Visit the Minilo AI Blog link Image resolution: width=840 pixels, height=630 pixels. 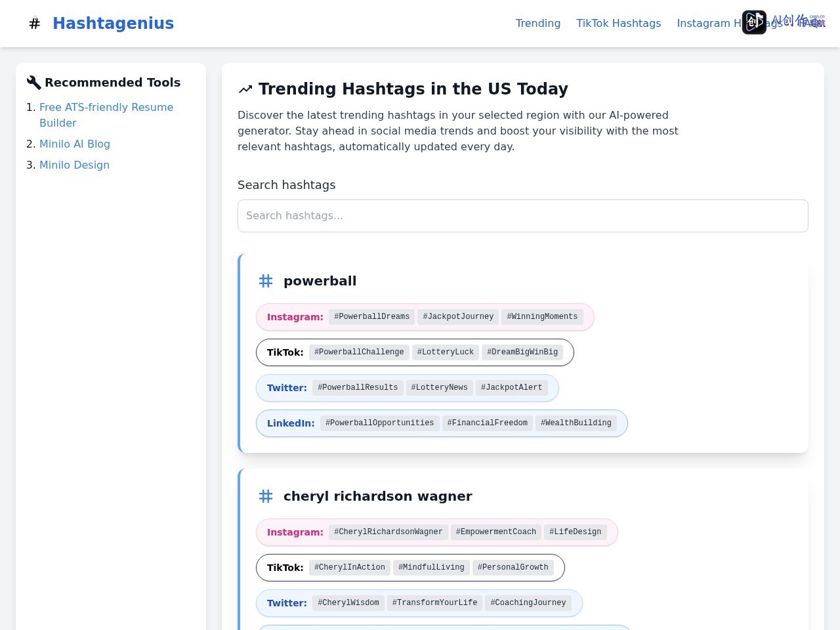click(75, 144)
